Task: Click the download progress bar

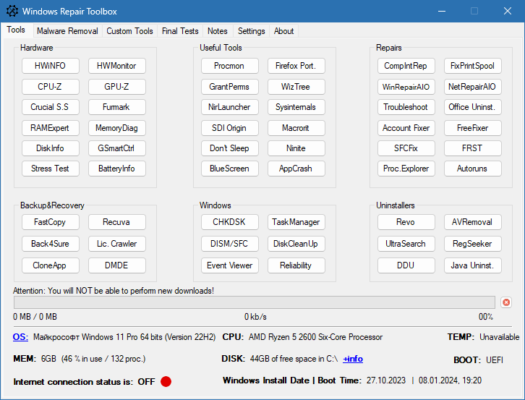Action: pos(254,302)
